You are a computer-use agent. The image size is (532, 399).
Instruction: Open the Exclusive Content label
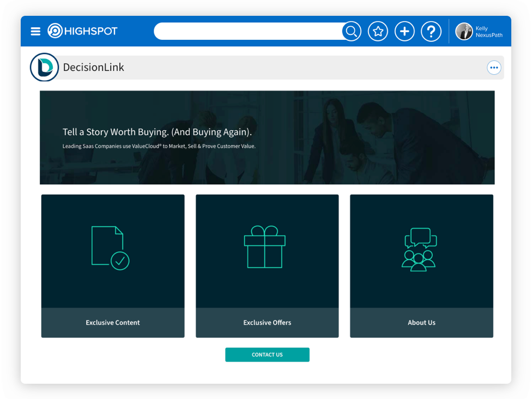click(113, 323)
